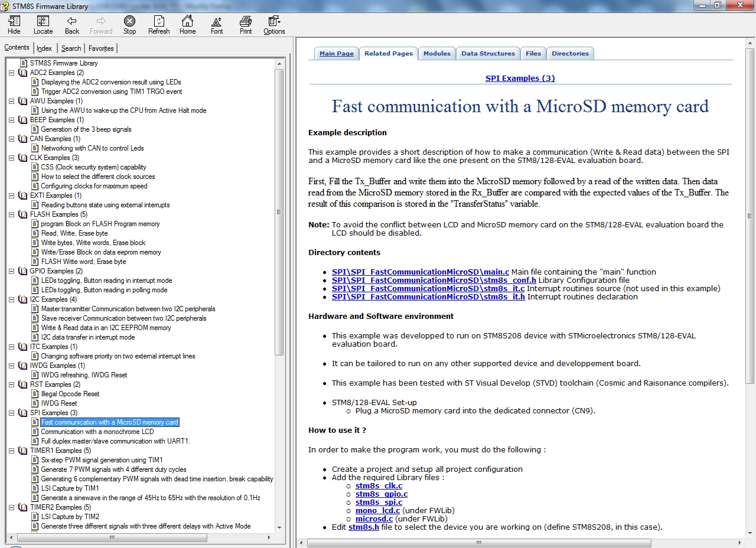Select I2C data transfer in interrupt mode
Image resolution: width=756 pixels, height=548 pixels.
click(x=88, y=337)
